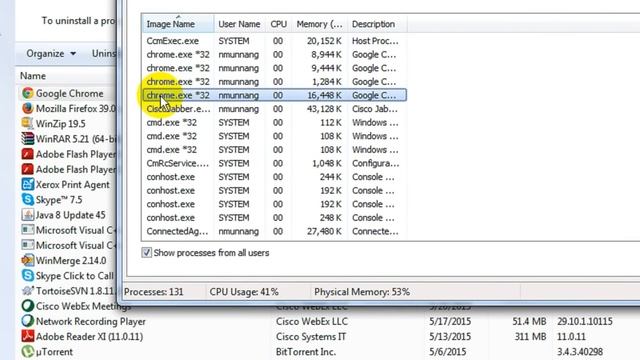
Task: Sort processes by Memory column
Action: 319,24
